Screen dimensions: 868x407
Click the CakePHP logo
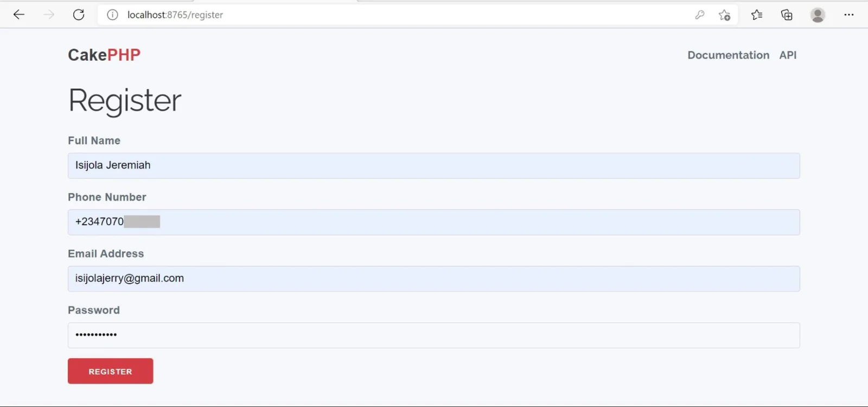click(104, 55)
